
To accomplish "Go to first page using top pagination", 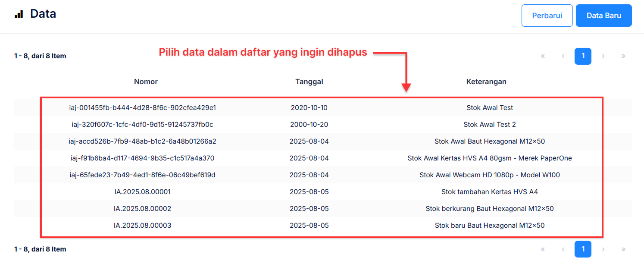I will 543,56.
